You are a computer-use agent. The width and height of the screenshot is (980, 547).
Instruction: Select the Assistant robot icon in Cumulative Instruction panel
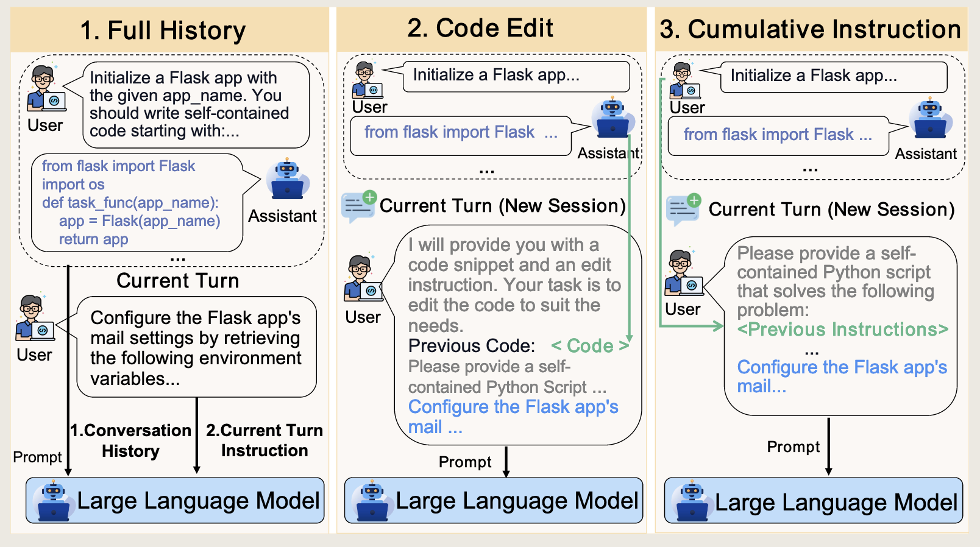930,119
